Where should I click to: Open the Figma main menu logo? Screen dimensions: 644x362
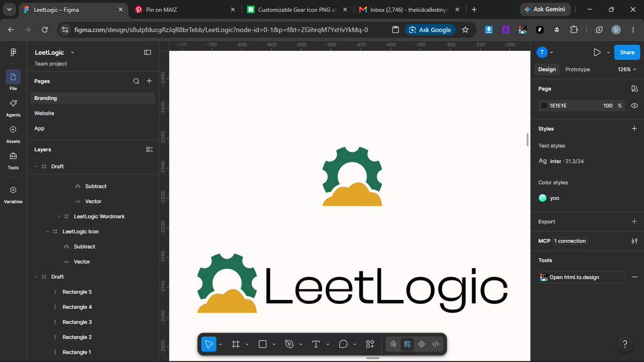coord(13,53)
